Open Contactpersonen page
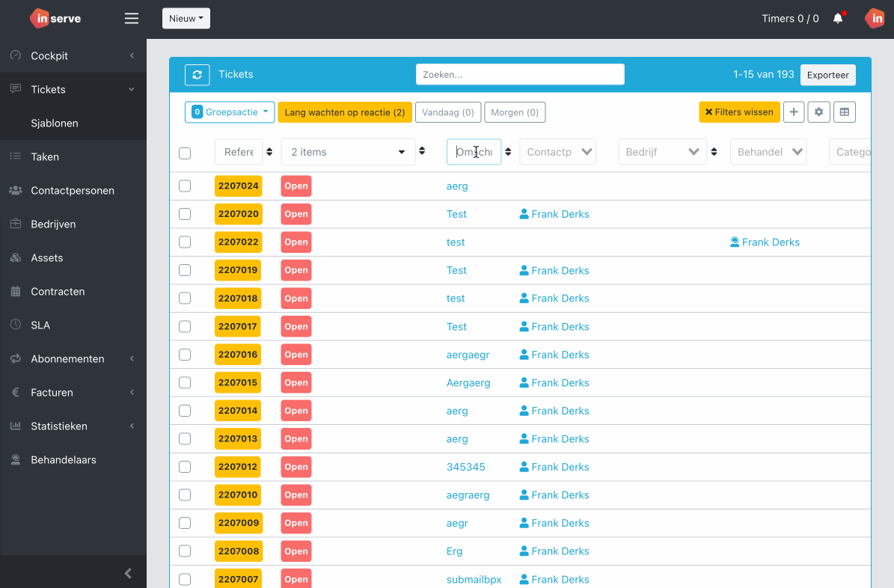This screenshot has width=894, height=588. (73, 190)
